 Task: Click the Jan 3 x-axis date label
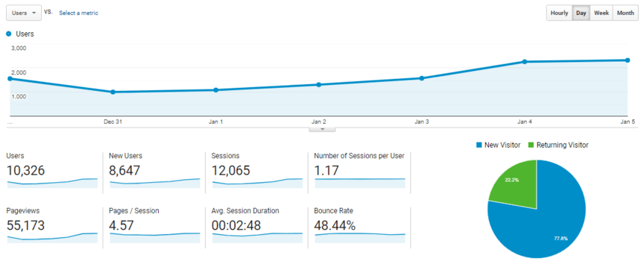422,122
